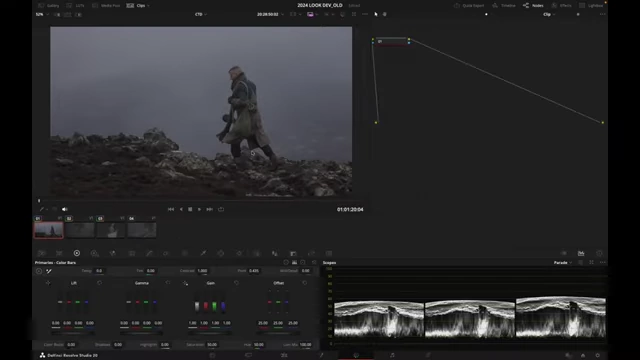Jump to first frame
Screen dimensions: 640x360
(x=171, y=209)
